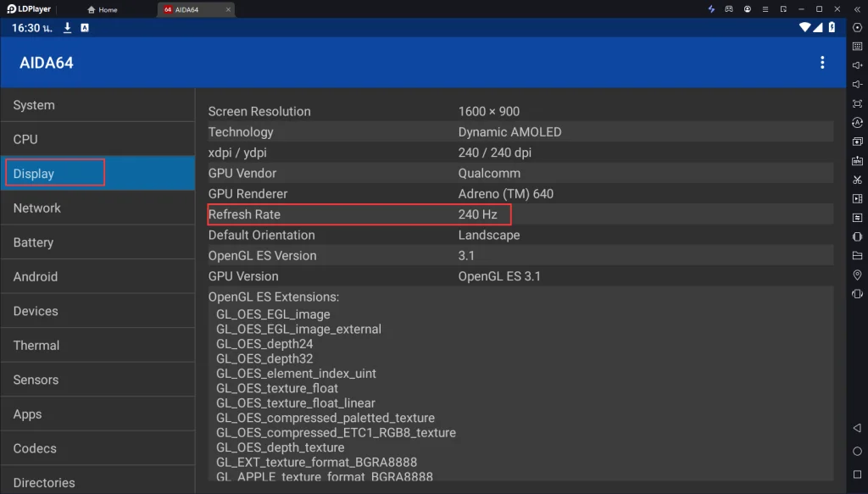Open the Sensors category
Image resolution: width=868 pixels, height=494 pixels.
click(x=98, y=380)
